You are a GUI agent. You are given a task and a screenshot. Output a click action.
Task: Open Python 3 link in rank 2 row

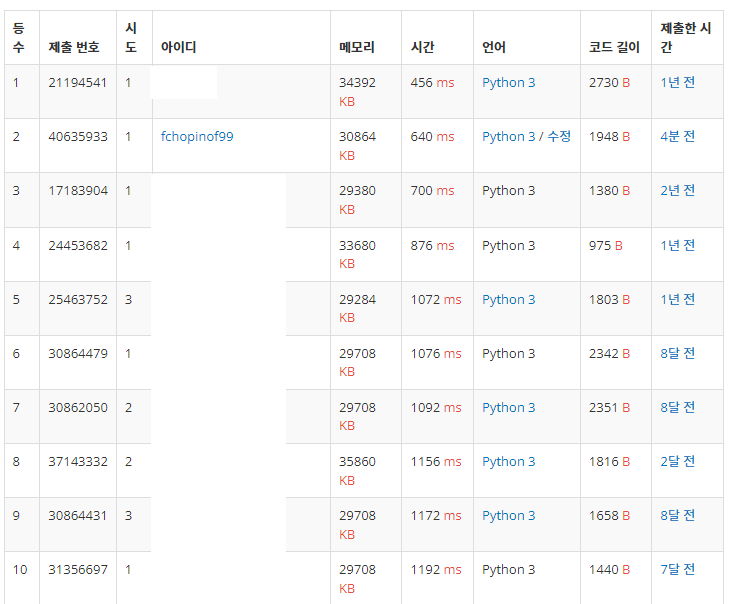tap(508, 136)
